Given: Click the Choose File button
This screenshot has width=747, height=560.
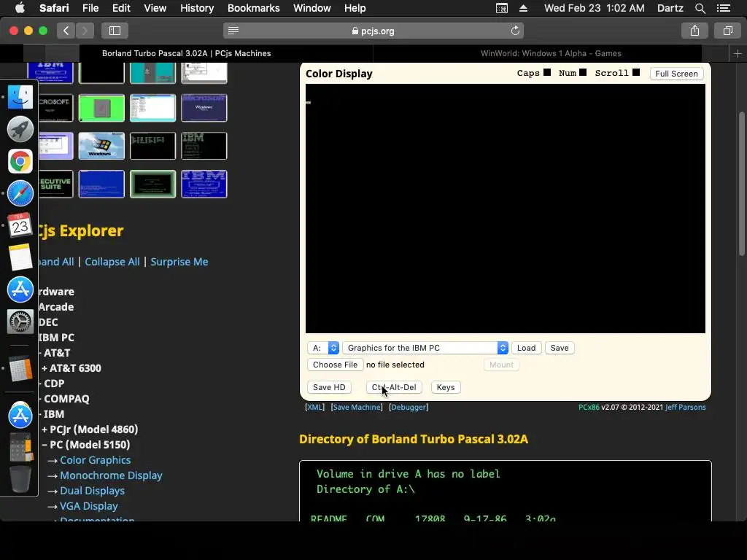Looking at the screenshot, I should [x=335, y=365].
